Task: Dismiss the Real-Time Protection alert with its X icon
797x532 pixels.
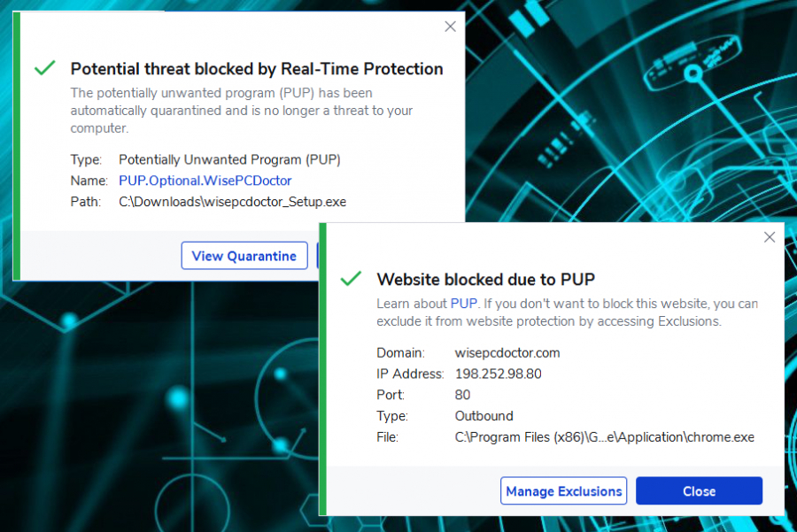Action: click(x=450, y=27)
